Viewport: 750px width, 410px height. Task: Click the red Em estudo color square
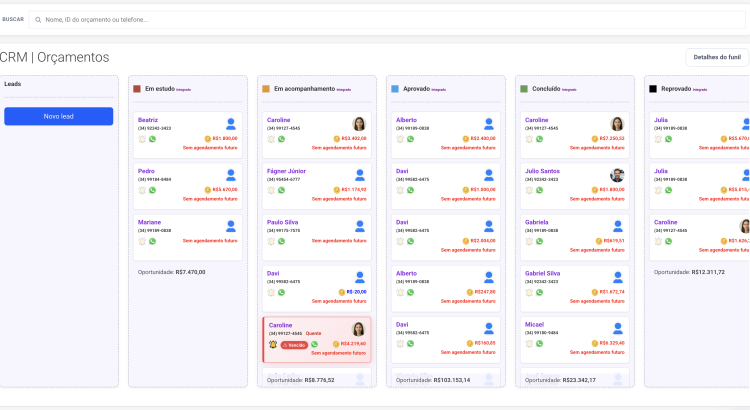pyautogui.click(x=137, y=89)
